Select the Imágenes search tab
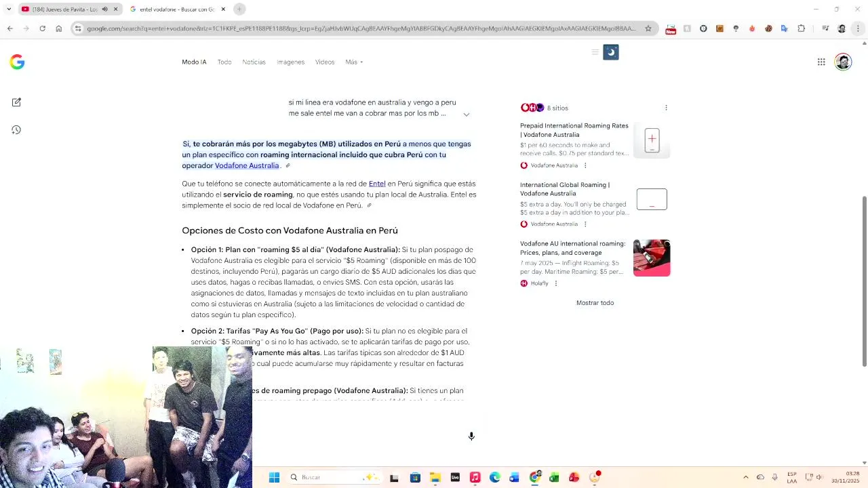The image size is (868, 488). [x=290, y=62]
